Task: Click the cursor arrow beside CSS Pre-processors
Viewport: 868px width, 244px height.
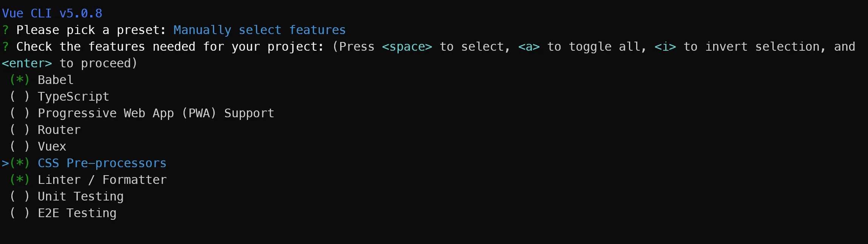Action: click(5, 163)
